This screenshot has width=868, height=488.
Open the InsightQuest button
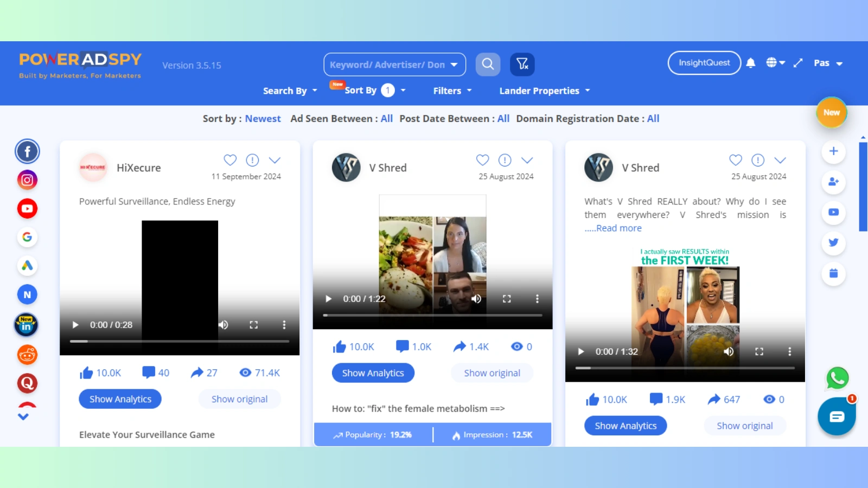(704, 63)
